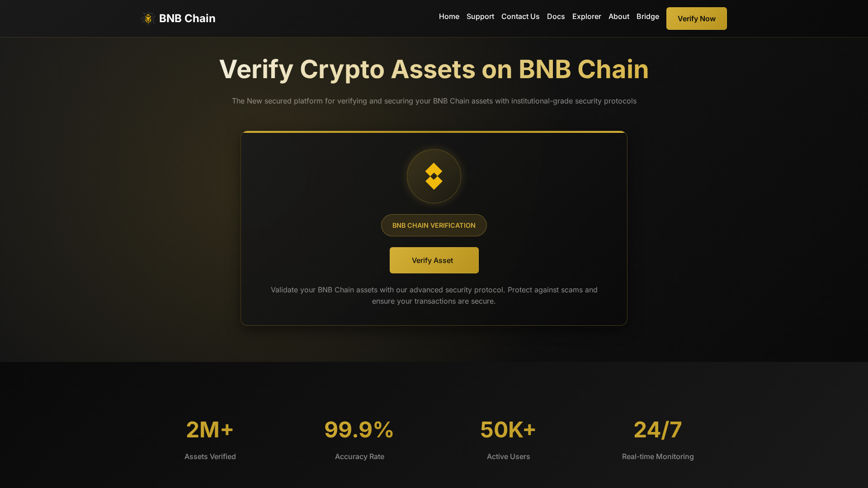Open the Docs section

tap(556, 16)
